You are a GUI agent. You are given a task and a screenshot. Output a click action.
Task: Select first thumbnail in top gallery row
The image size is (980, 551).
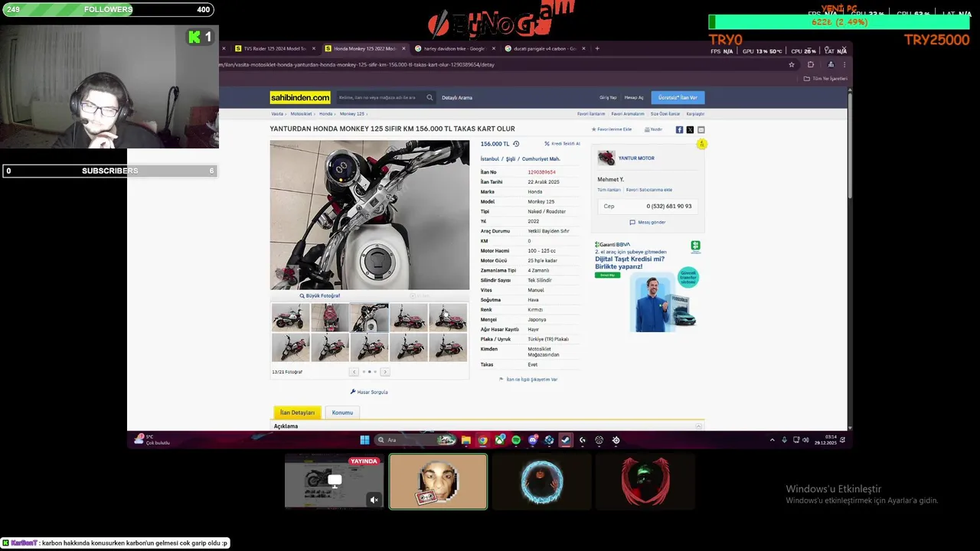[291, 318]
